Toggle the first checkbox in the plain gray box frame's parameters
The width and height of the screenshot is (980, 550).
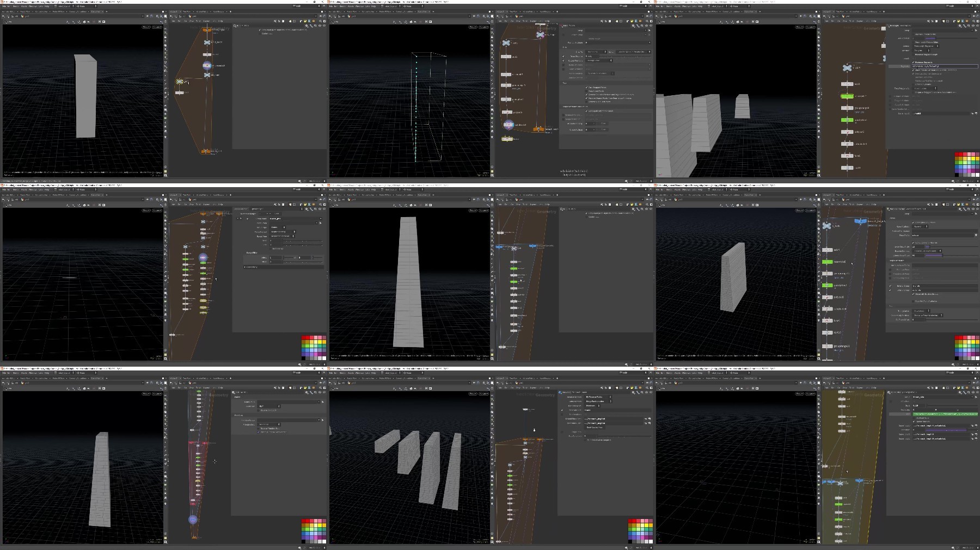click(x=261, y=30)
